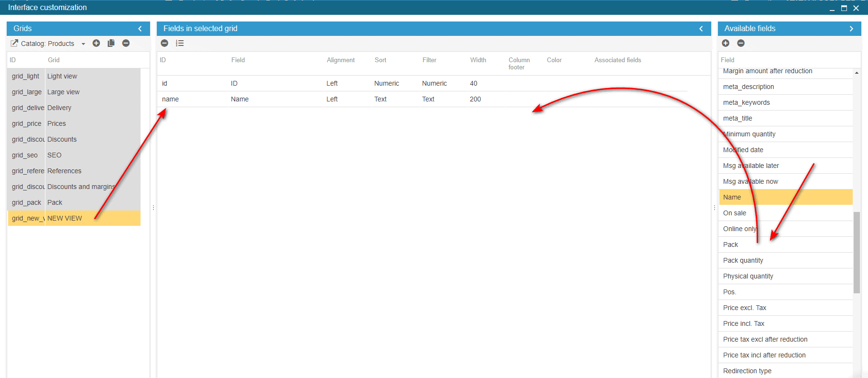
Task: Add a new available field plus icon
Action: point(726,43)
